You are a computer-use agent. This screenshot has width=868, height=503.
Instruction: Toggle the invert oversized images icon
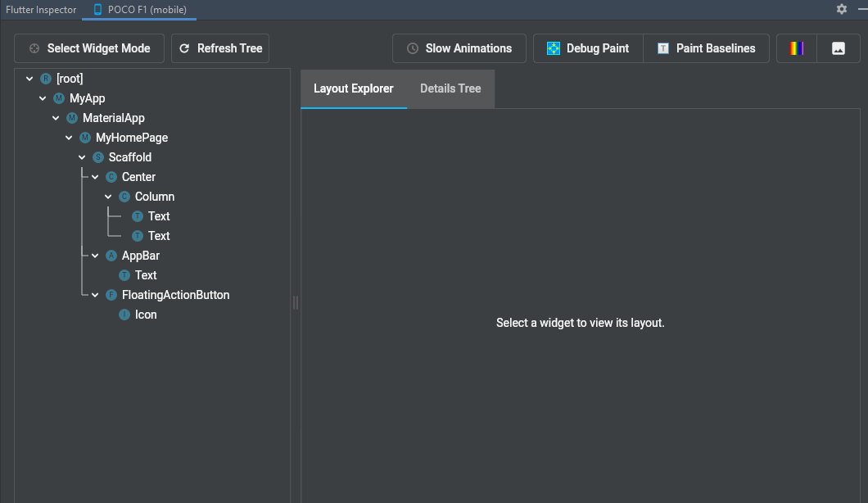tap(838, 48)
